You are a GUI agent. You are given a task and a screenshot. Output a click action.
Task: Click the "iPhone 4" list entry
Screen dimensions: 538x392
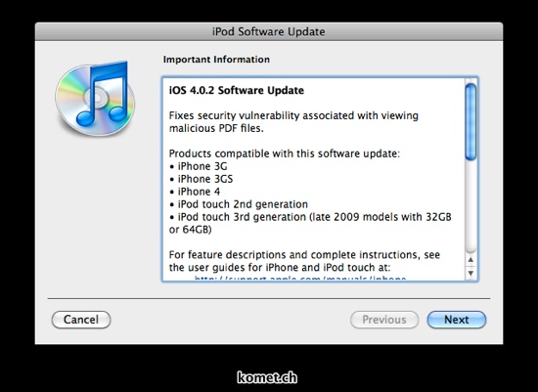tap(195, 192)
